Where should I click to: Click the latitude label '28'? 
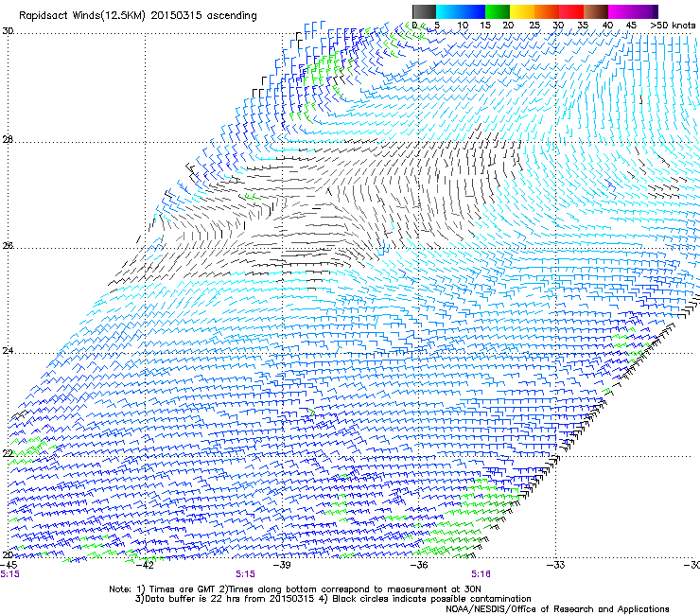(8, 139)
